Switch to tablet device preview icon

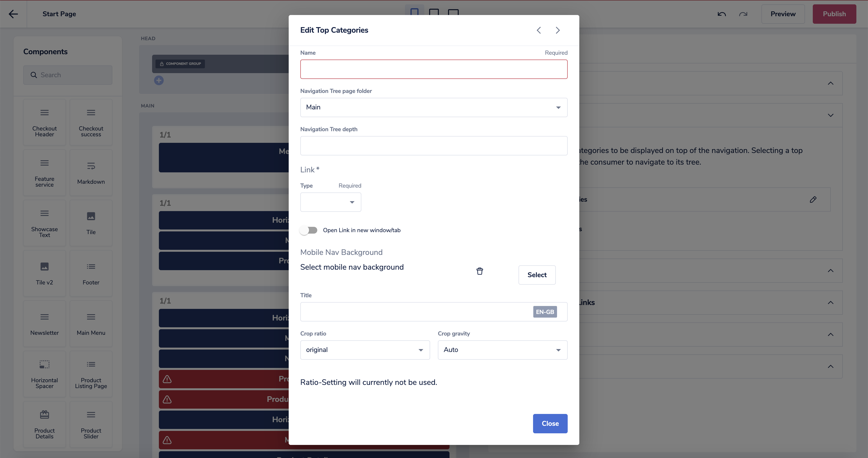[x=434, y=12]
